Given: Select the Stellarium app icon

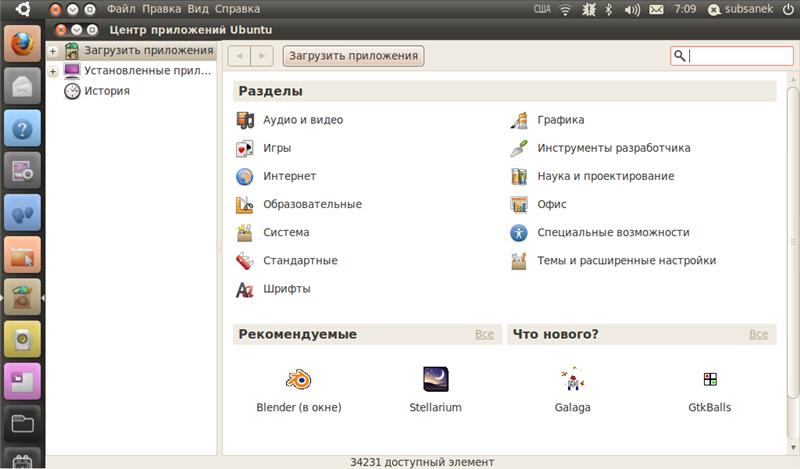Looking at the screenshot, I should click(x=436, y=379).
